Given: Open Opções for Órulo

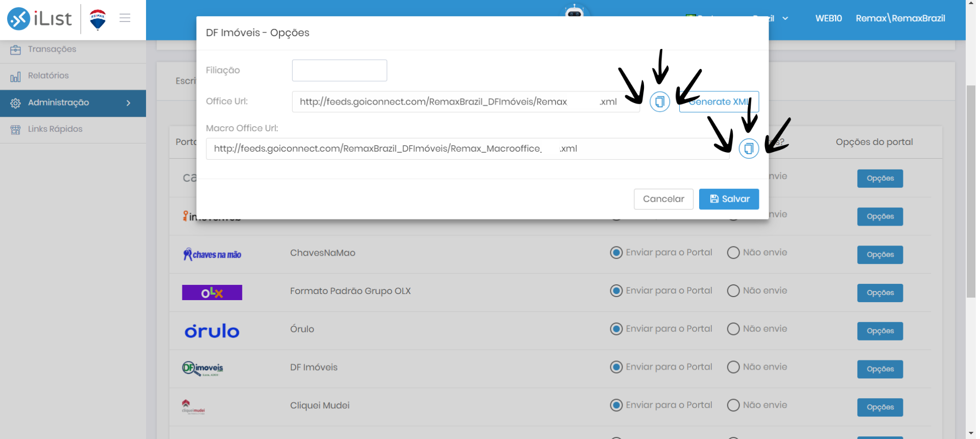Looking at the screenshot, I should [880, 331].
